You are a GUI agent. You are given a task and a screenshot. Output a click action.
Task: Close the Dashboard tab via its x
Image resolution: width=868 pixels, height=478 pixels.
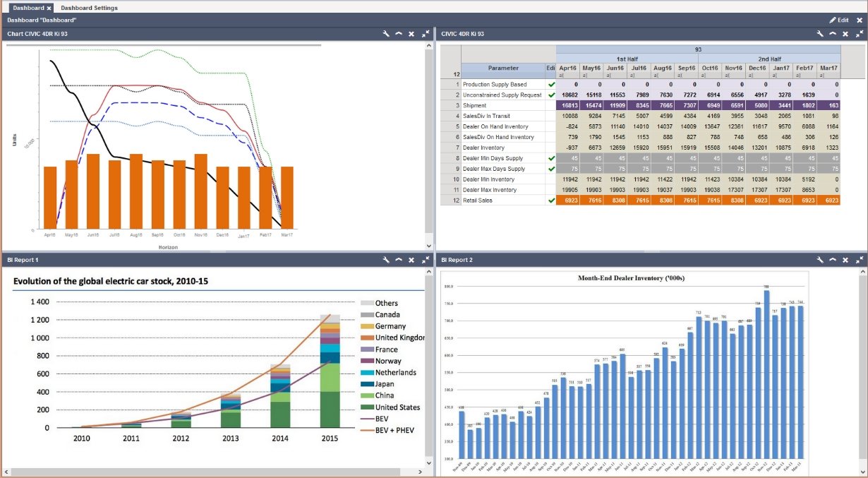point(49,8)
